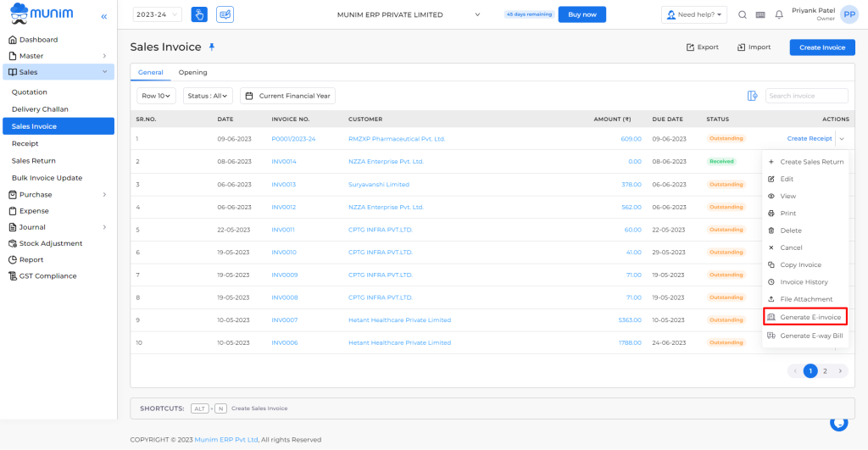Open Expense in sidebar
The image size is (868, 450).
29,211
